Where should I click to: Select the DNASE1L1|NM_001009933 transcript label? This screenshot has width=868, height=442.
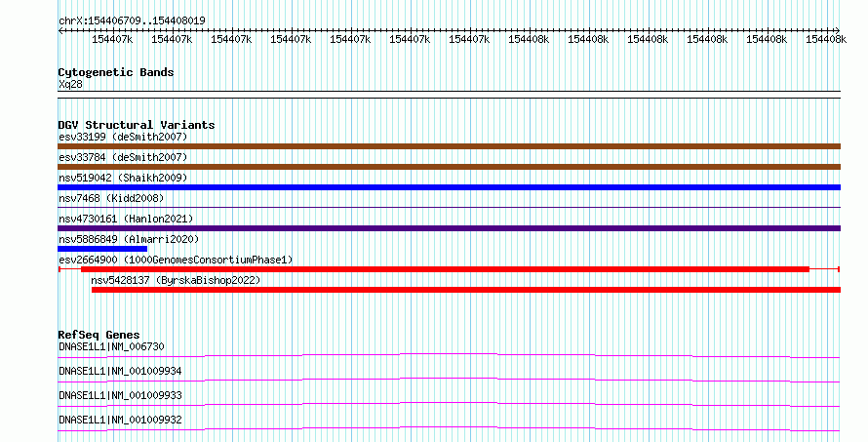[120, 395]
